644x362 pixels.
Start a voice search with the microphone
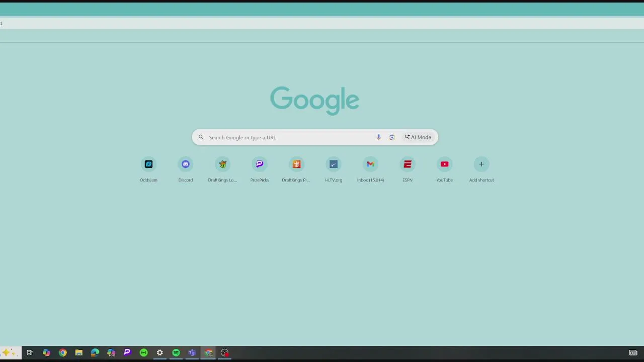379,137
